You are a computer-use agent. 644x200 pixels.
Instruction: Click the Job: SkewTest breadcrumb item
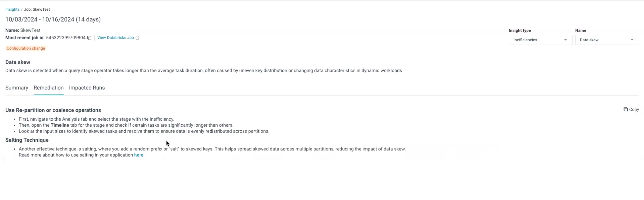[37, 9]
